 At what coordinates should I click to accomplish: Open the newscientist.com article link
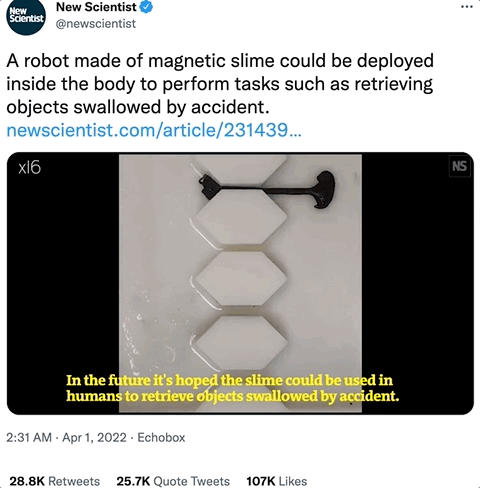click(x=154, y=130)
